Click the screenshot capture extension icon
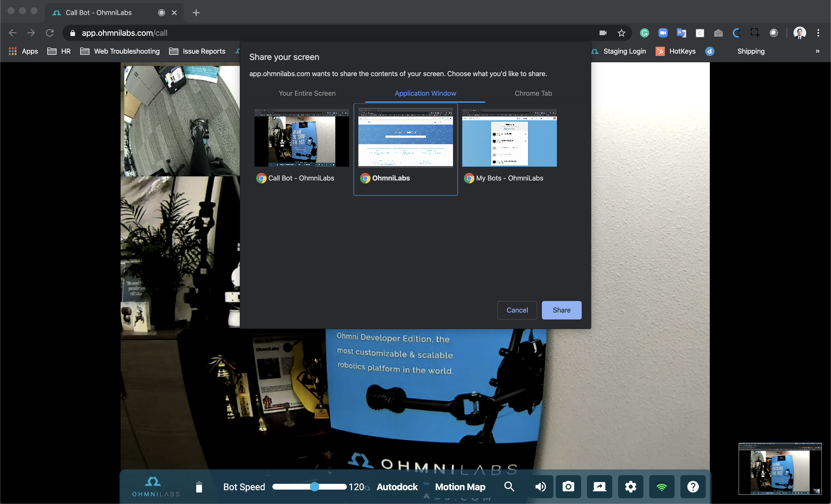The height and width of the screenshot is (504, 831). 755,33
